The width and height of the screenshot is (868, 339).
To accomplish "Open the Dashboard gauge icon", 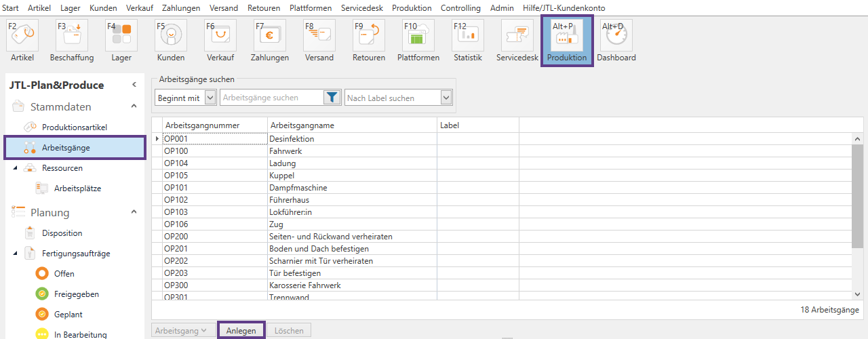I will click(x=616, y=36).
